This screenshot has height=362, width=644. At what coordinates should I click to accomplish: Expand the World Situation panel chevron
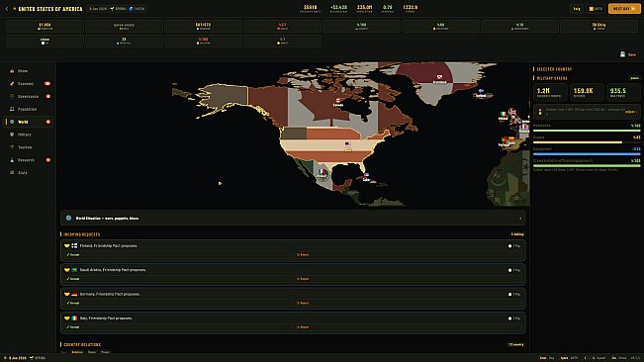tap(520, 219)
